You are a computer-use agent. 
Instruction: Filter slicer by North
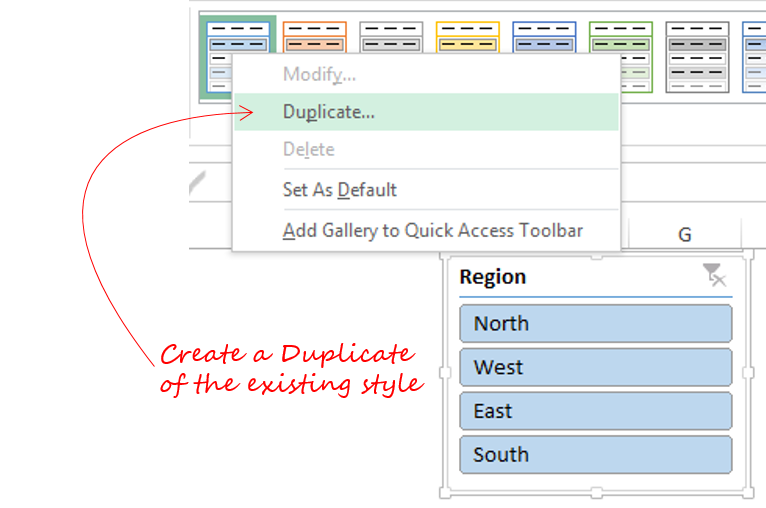596,323
